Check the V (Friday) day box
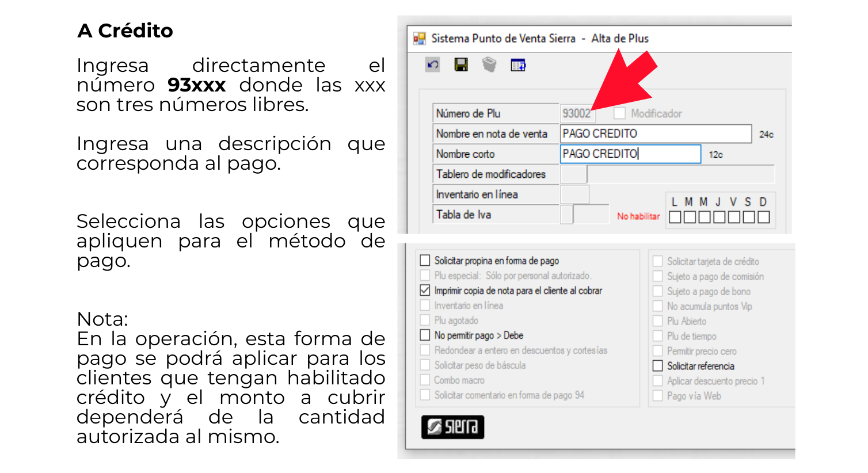The height and width of the screenshot is (473, 868). (x=734, y=217)
